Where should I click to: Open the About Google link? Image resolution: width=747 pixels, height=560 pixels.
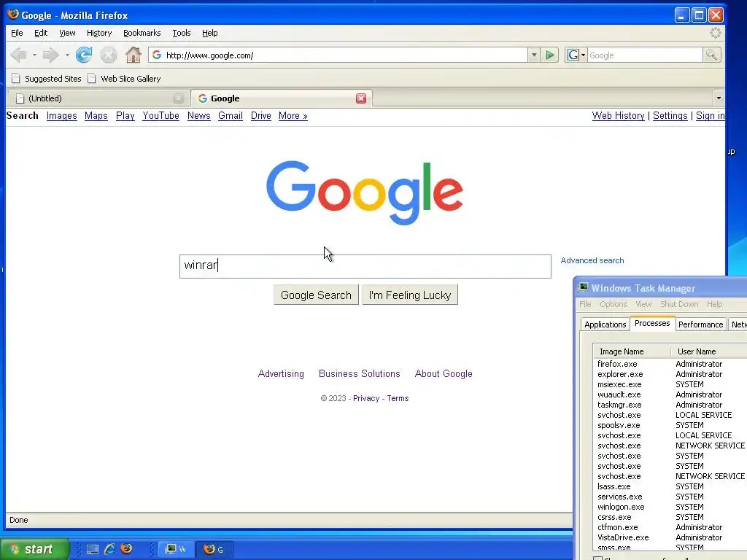coord(444,374)
